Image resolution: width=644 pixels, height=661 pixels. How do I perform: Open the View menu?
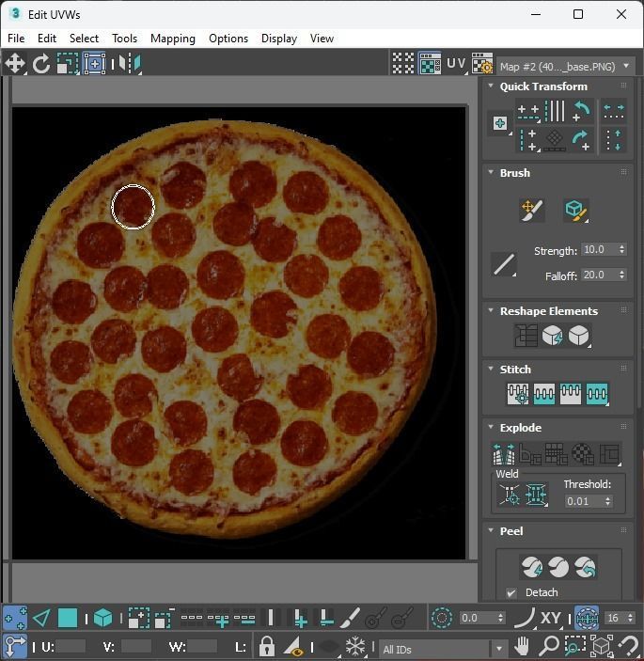point(322,39)
